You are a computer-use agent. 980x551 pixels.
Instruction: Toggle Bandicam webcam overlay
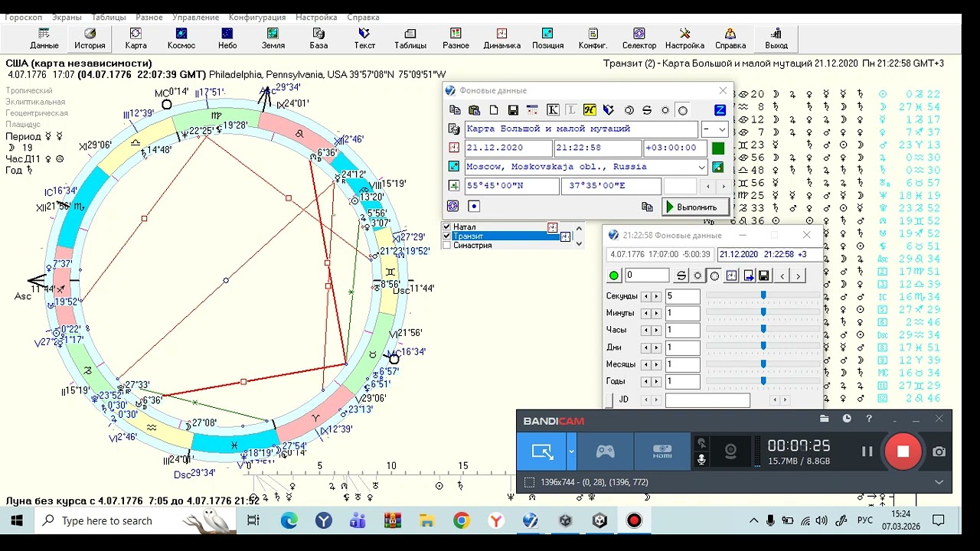[730, 452]
